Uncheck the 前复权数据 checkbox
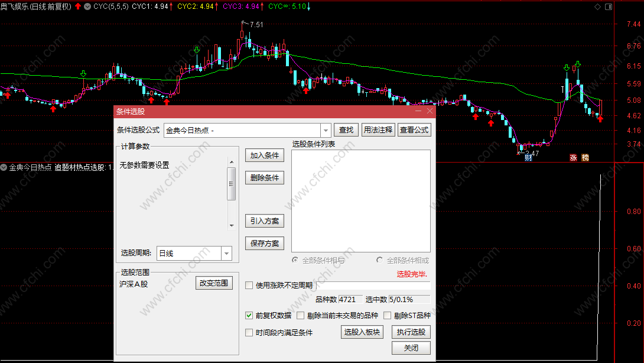This screenshot has width=644, height=363. point(249,316)
